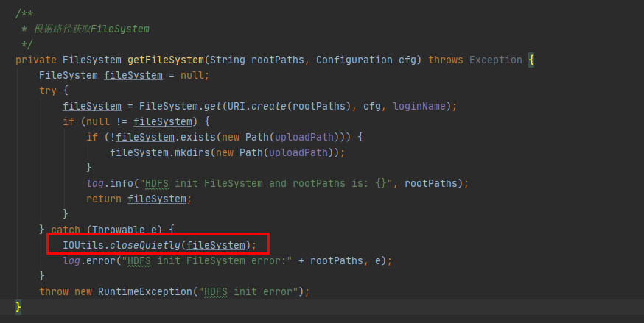The width and height of the screenshot is (644, 323).
Task: Click the Throwable type name
Action: click(119, 230)
